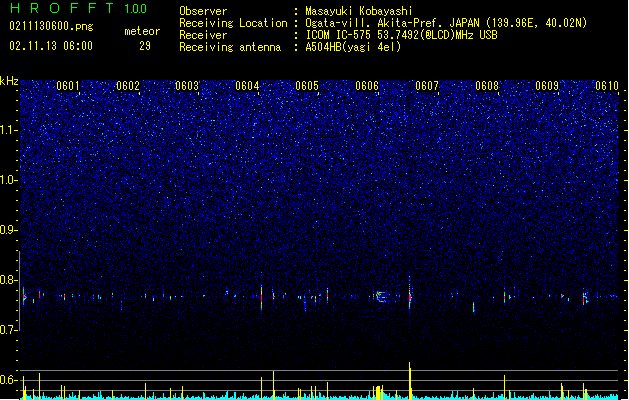Click the 0.8 kHz frequency label
Image resolution: width=629 pixels, height=400 pixels.
point(9,280)
